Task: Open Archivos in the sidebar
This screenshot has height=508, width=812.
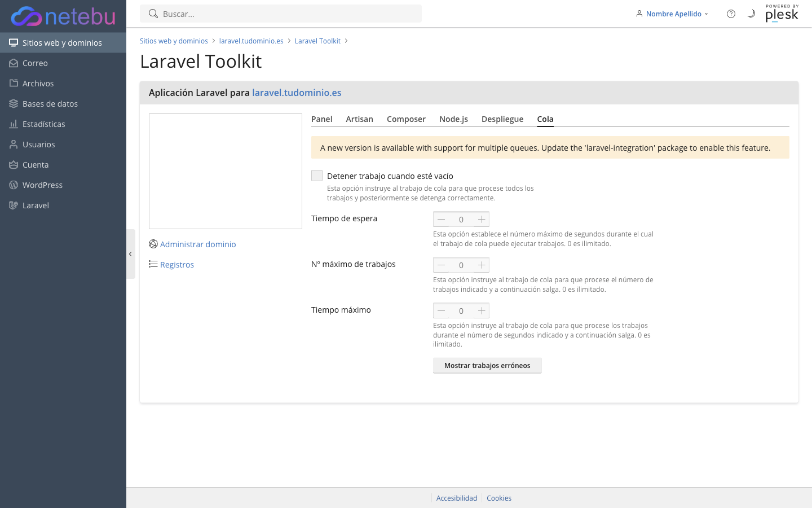Action: pos(63,84)
